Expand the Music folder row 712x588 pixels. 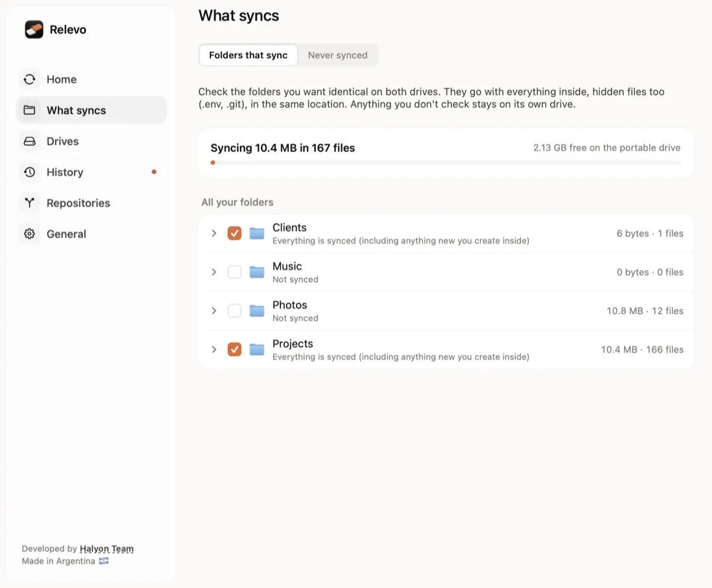tap(214, 272)
